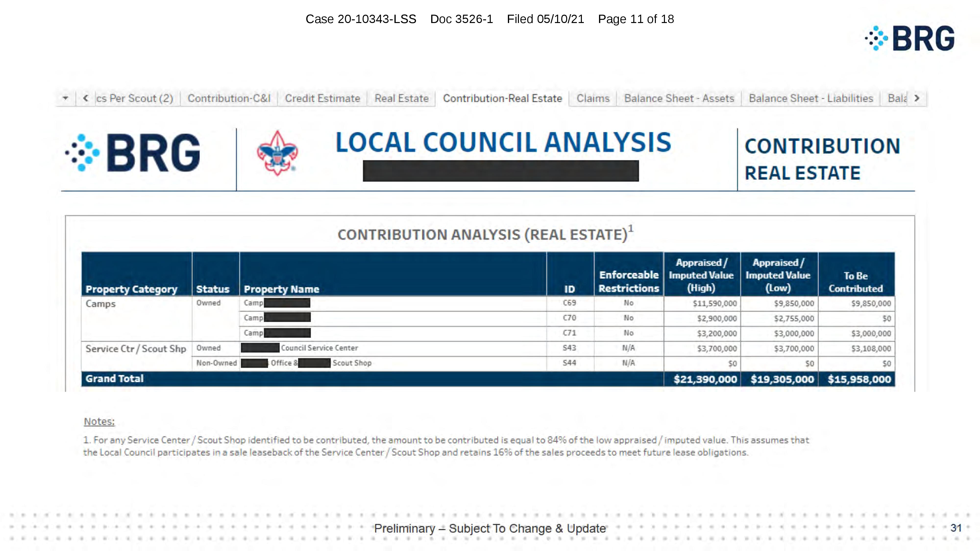This screenshot has width=980, height=551.
Task: Click the BRG logo in dashboard header
Action: pos(132,153)
